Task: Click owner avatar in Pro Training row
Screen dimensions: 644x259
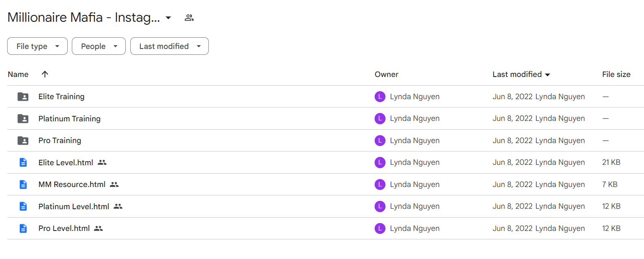Action: coord(380,141)
